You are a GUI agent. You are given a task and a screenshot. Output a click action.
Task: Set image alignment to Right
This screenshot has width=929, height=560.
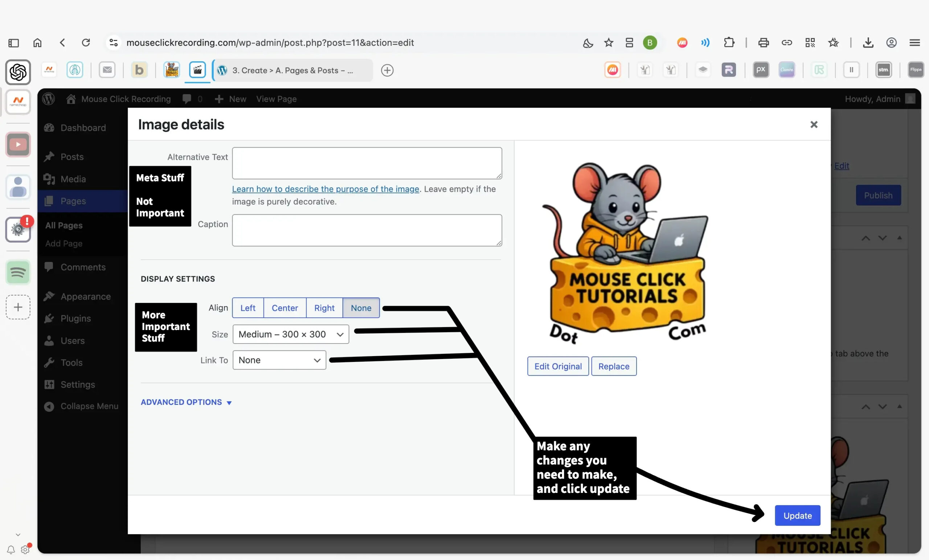324,308
